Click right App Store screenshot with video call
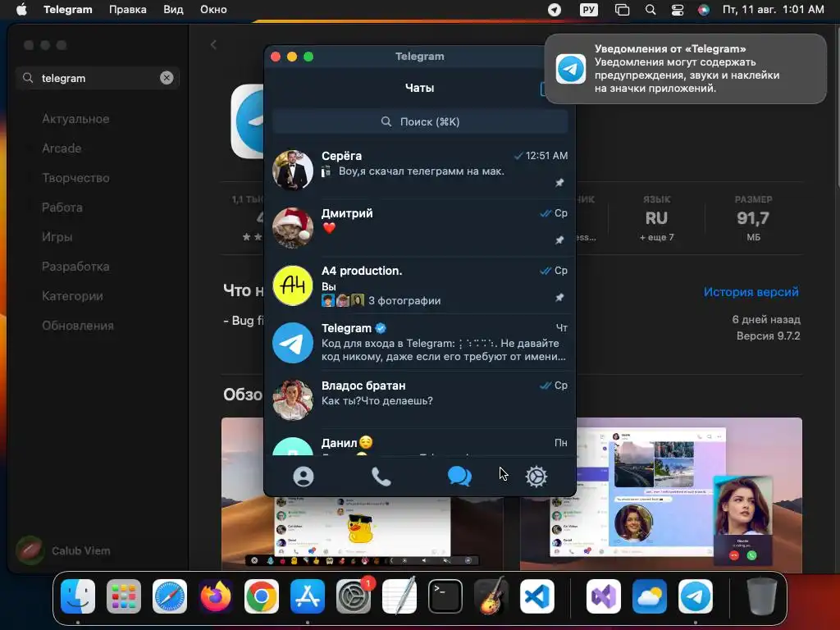 pos(661,495)
